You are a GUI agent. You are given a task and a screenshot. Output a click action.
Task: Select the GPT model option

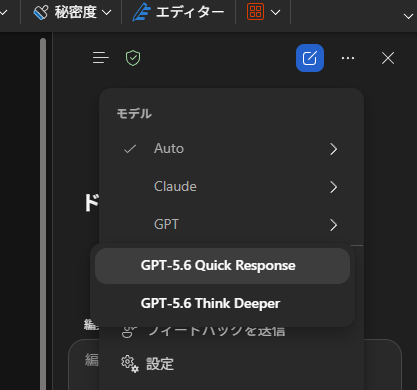pos(231,225)
